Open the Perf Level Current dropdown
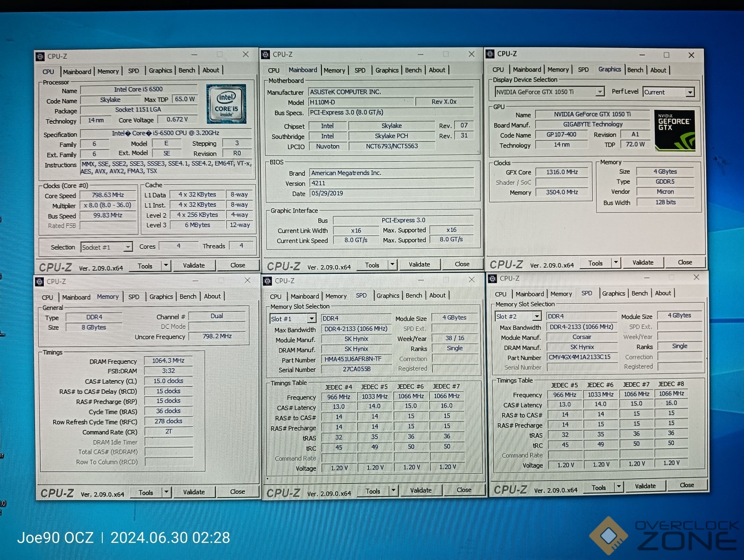Viewport: 744px width, 560px height. point(689,92)
